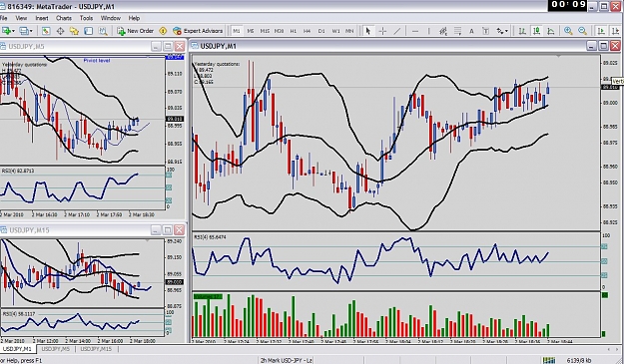Open the New Chart tool
The image size is (624, 364).
[x=6, y=31]
